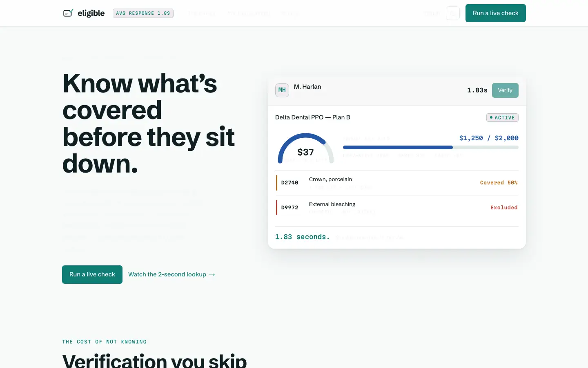Select the patient name M. Harlan
588x368 pixels.
tap(307, 87)
